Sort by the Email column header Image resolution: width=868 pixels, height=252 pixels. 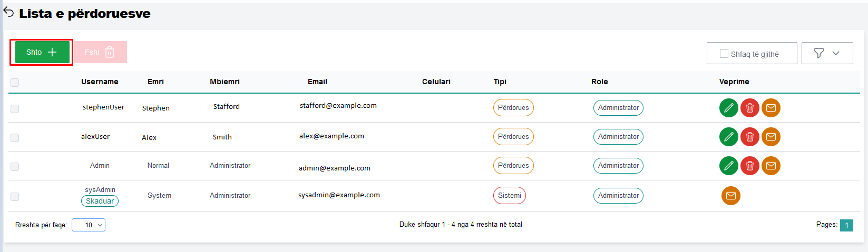[x=317, y=82]
